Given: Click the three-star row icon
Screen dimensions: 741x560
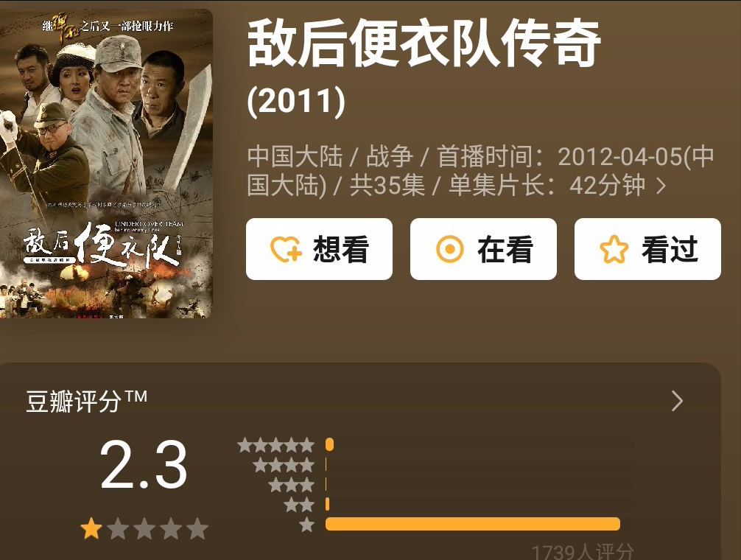Looking at the screenshot, I should click(292, 485).
